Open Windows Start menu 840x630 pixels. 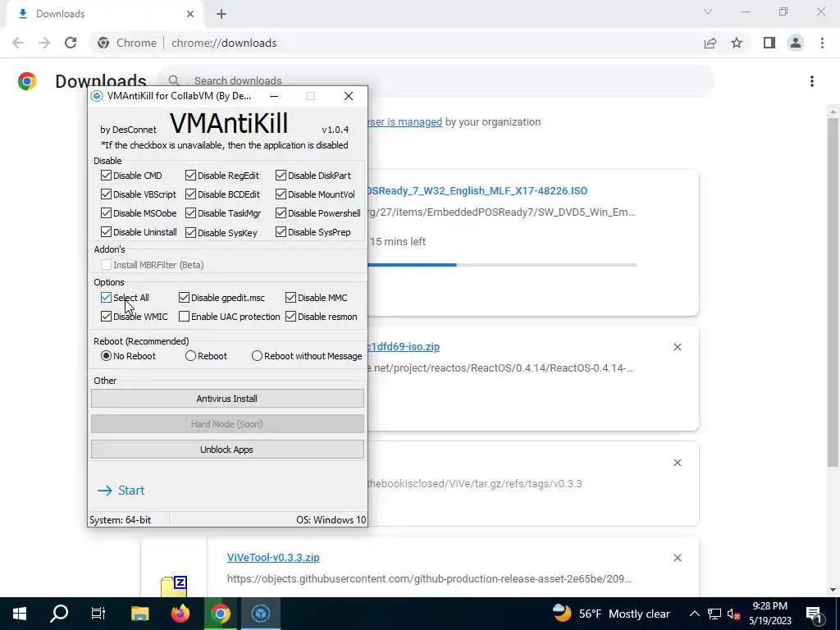20,614
